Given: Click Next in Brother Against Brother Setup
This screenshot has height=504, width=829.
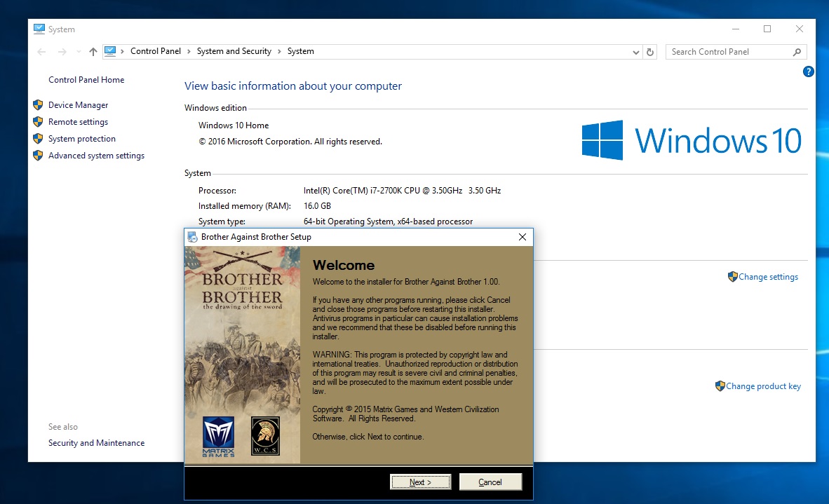Looking at the screenshot, I should [420, 482].
